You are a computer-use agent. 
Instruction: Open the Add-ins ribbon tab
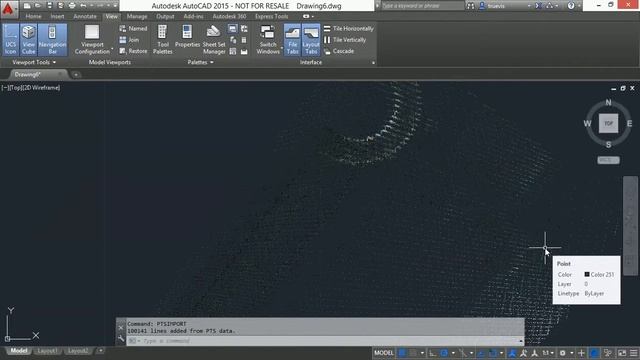[x=193, y=16]
